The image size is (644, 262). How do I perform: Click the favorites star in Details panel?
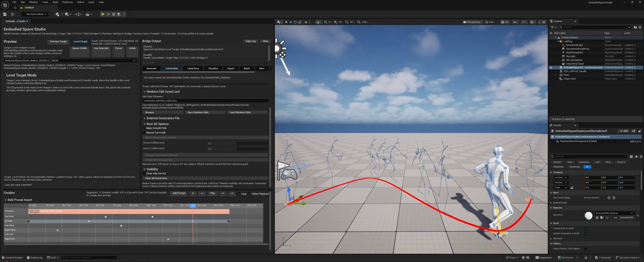click(x=636, y=157)
